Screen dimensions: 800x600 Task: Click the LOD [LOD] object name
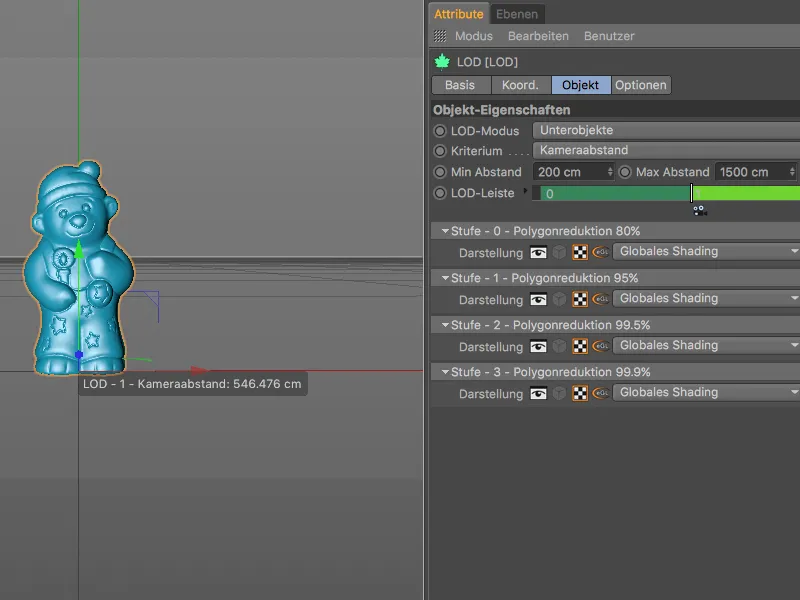click(487, 62)
